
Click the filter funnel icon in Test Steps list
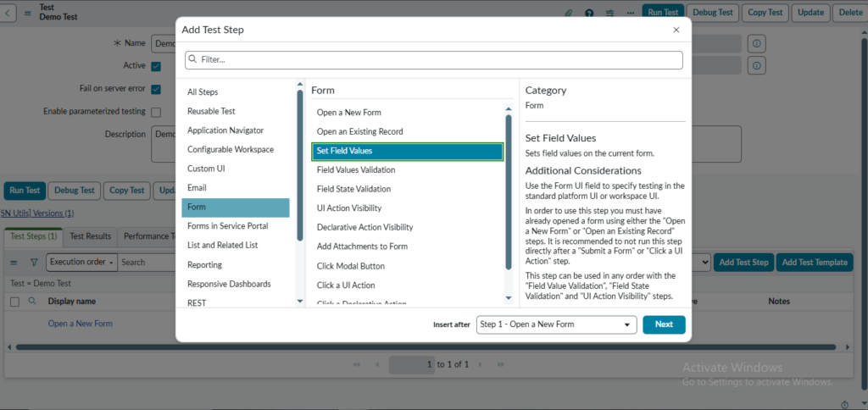pyautogui.click(x=34, y=263)
